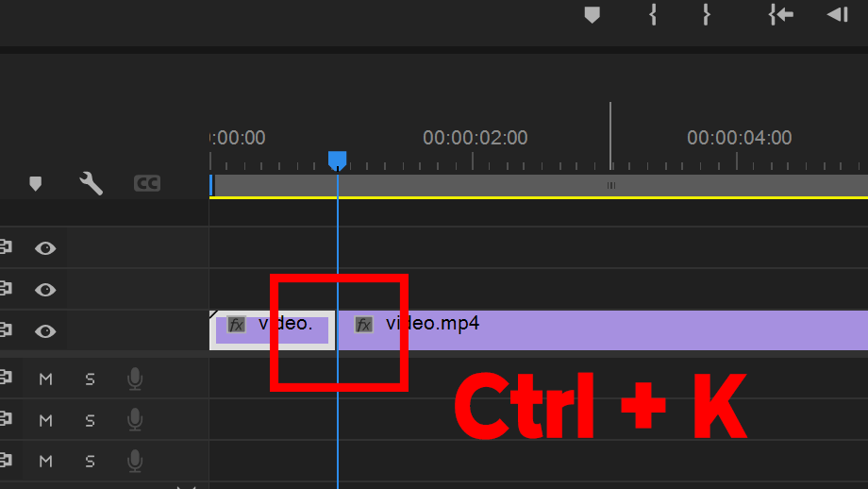868x489 pixels.
Task: Hide the track containing video.mp4 via eye icon
Action: point(45,331)
